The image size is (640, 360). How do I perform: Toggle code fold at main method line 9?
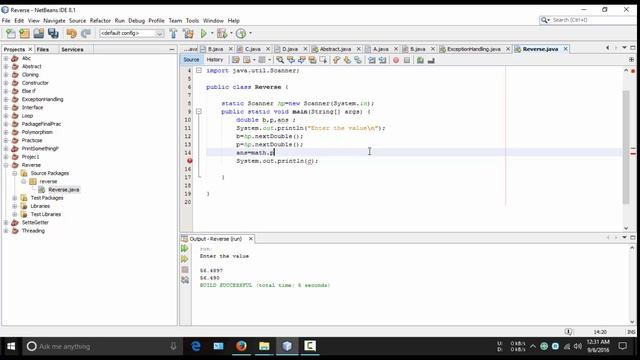coord(199,111)
